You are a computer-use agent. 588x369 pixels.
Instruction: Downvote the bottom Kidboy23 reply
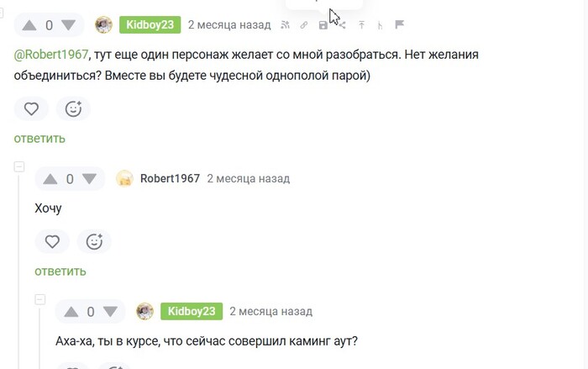point(110,312)
